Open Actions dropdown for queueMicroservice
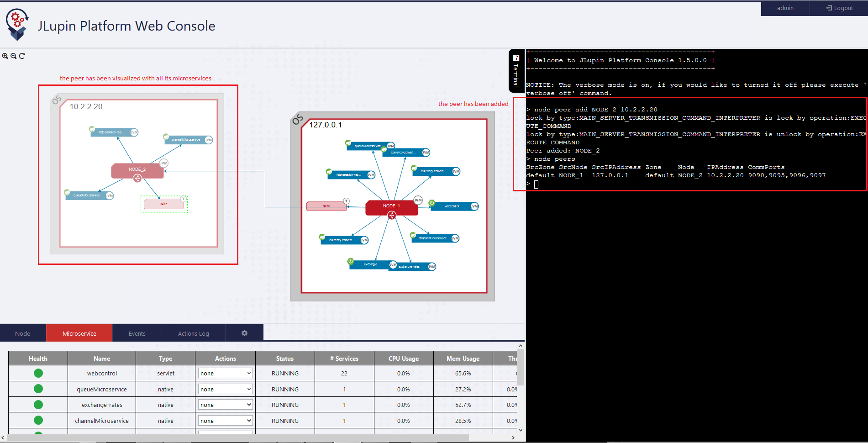The width and height of the screenshot is (868, 443). 226,389
